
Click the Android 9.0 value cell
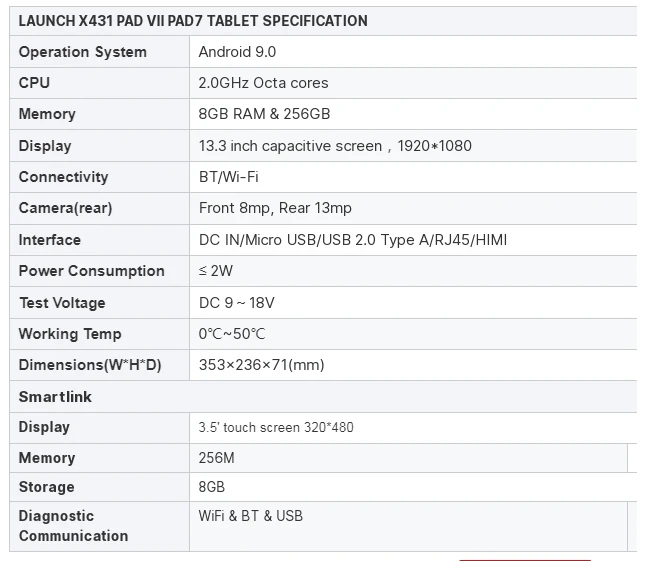pos(237,52)
